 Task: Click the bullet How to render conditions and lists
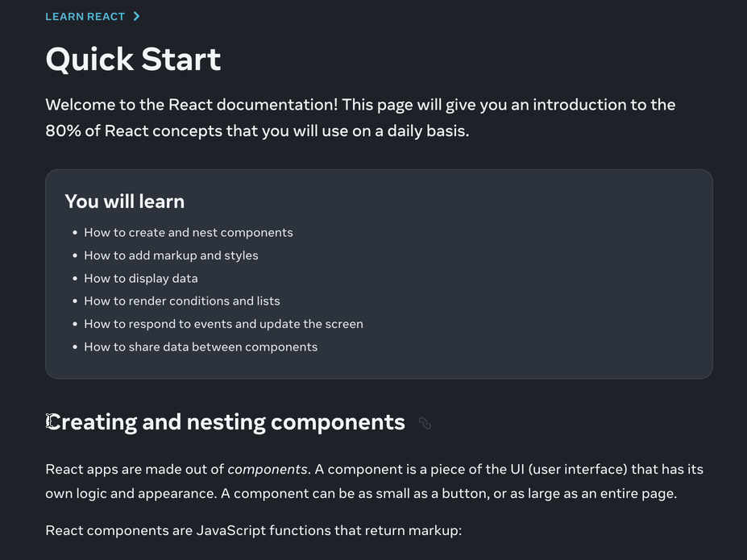[x=182, y=301]
